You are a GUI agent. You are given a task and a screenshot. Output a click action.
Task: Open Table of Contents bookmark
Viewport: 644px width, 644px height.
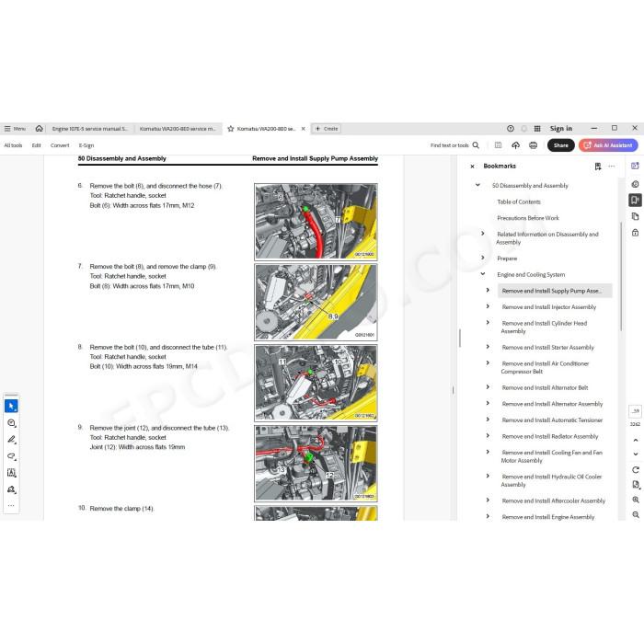tap(519, 202)
